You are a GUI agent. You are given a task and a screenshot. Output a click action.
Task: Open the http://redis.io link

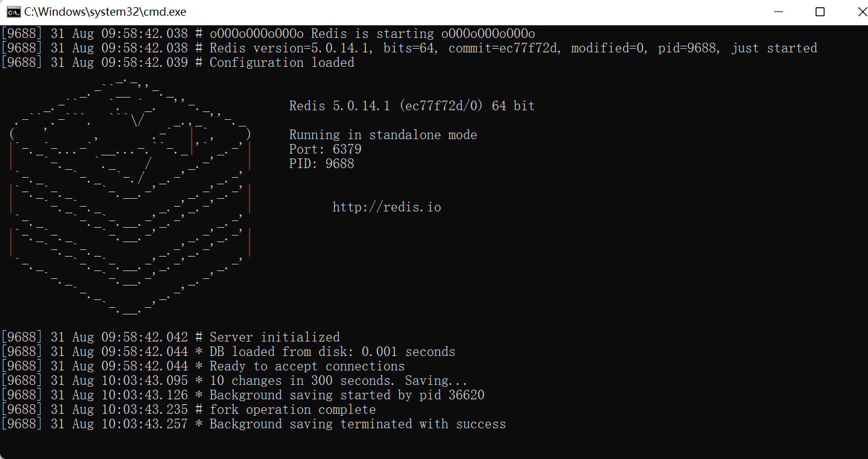point(386,207)
